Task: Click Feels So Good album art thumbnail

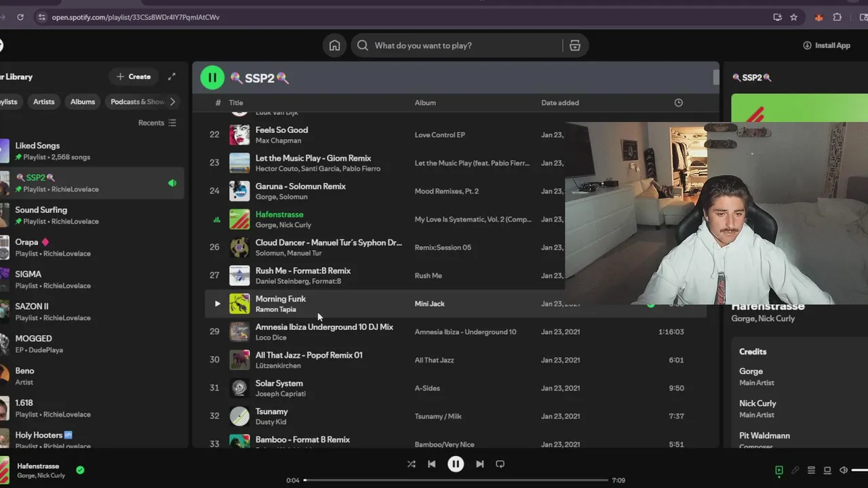Action: coord(239,135)
